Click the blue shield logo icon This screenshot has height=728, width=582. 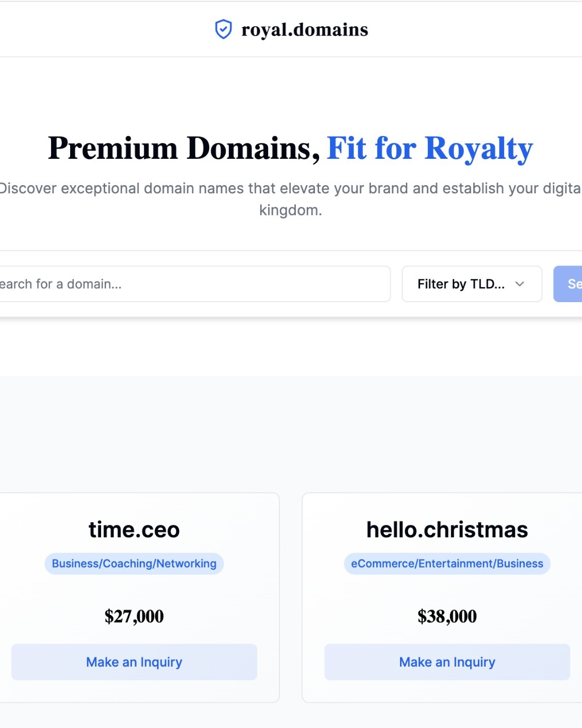click(x=223, y=29)
